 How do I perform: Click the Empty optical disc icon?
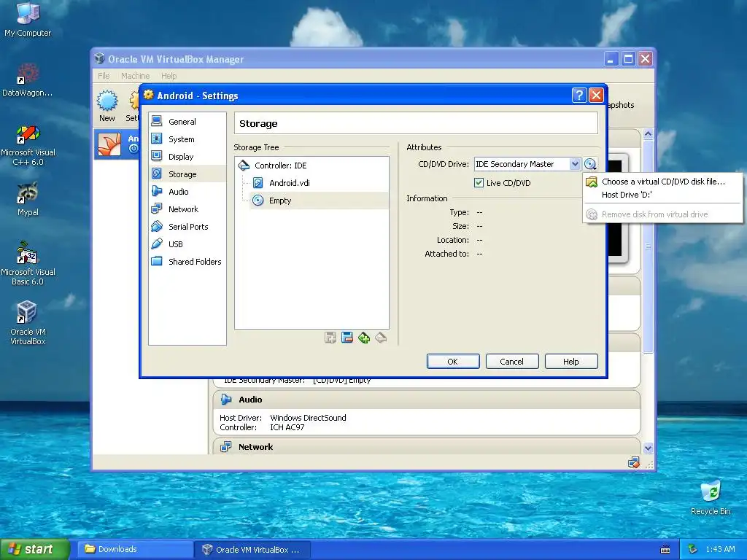point(258,201)
